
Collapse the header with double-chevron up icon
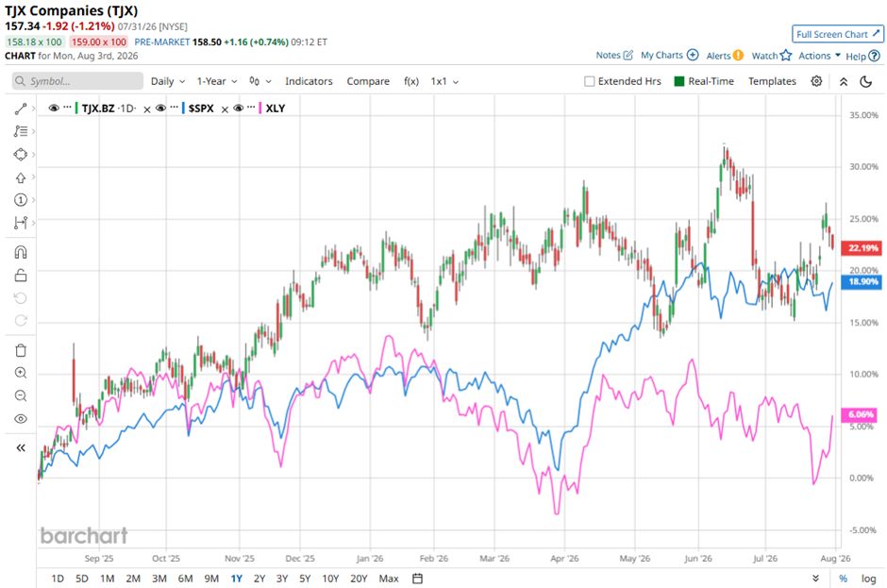point(844,81)
